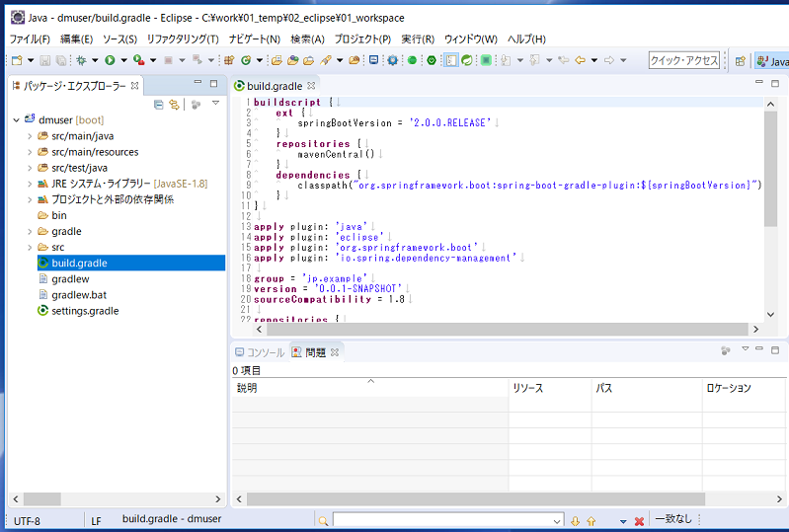Click the Run with red toolbox icon
The width and height of the screenshot is (789, 532).
click(x=139, y=60)
